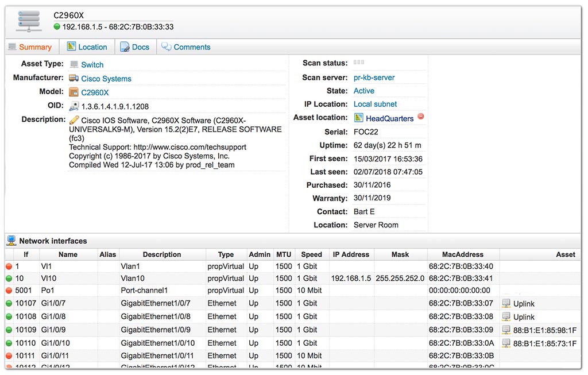Image resolution: width=588 pixels, height=375 pixels.
Task: Click the green status dot of interface 10110
Action: [x=9, y=343]
